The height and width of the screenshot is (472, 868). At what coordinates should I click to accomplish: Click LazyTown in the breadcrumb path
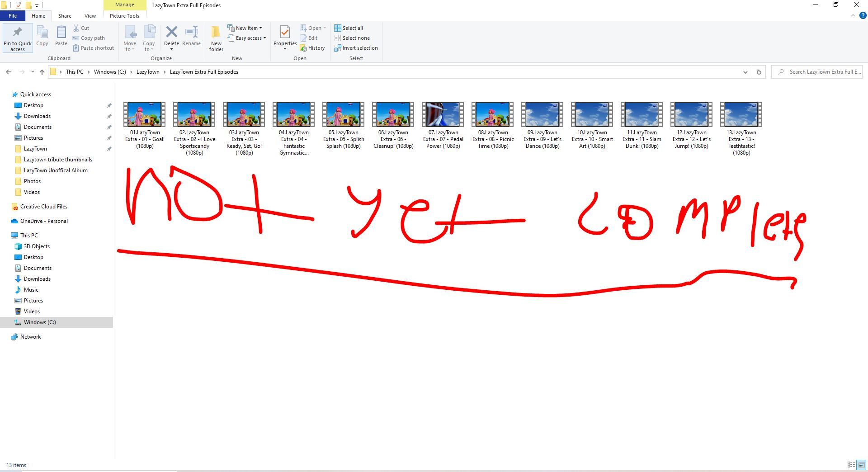pos(148,72)
